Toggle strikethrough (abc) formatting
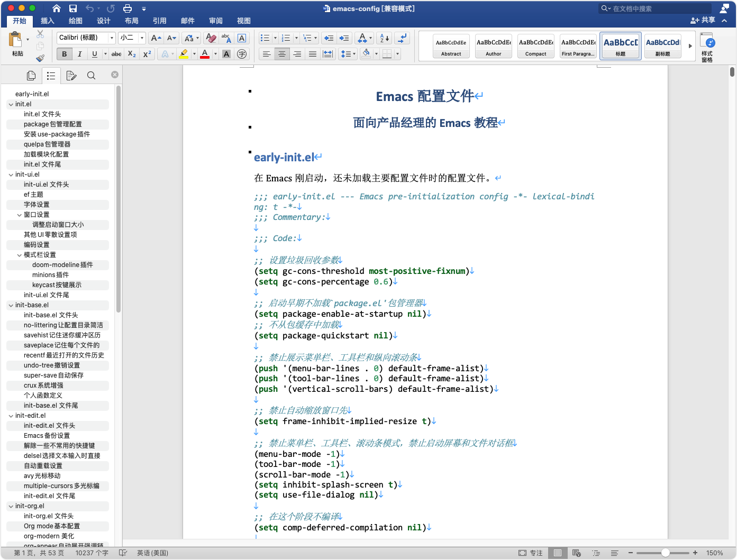 point(116,54)
